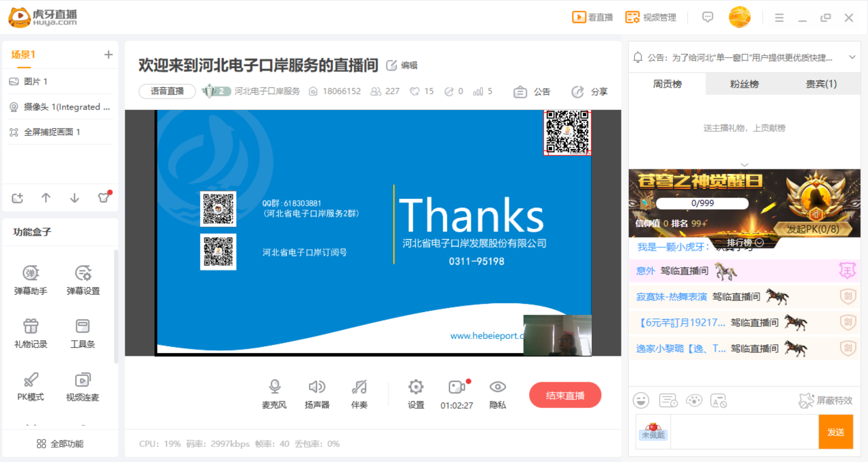Expand the 排行榜 dropdown on banner
Image resolution: width=868 pixels, height=462 pixels.
tap(745, 242)
